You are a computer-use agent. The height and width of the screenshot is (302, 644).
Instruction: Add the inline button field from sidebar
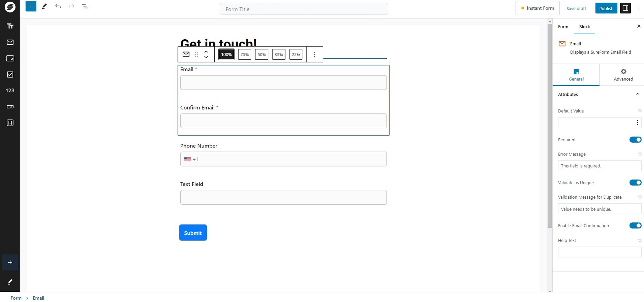click(10, 107)
